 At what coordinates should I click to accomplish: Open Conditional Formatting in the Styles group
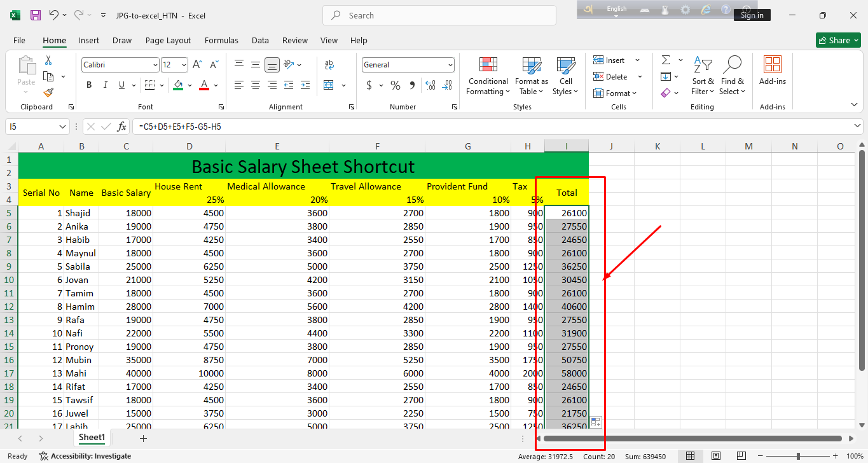[488, 76]
